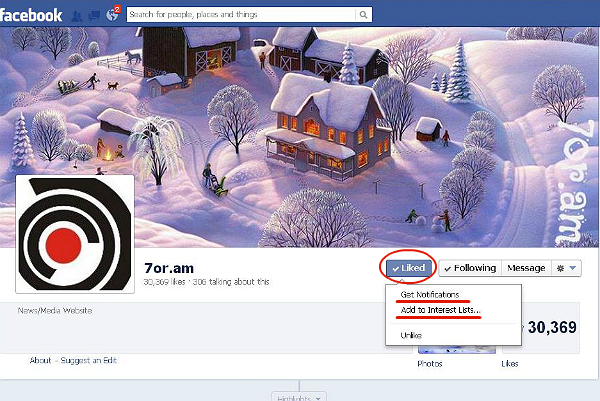Expand the arrow beside the gear
This screenshot has width=600, height=401.
click(x=573, y=268)
